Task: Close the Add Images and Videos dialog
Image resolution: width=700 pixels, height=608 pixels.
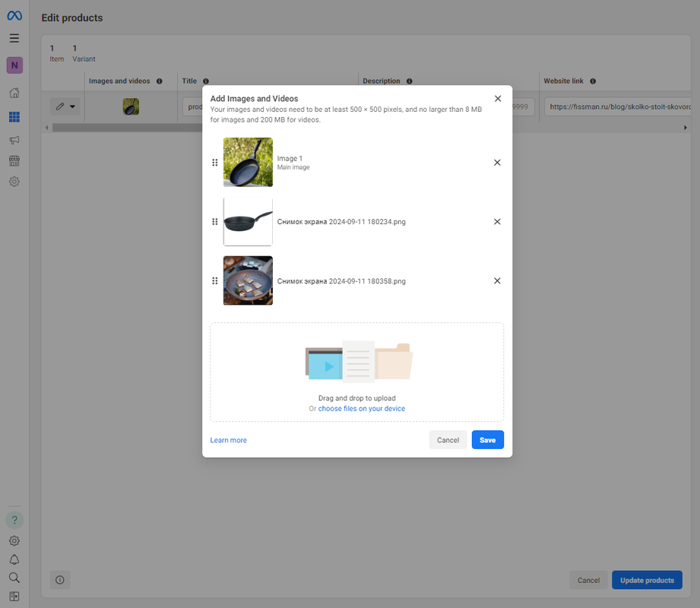Action: point(498,99)
